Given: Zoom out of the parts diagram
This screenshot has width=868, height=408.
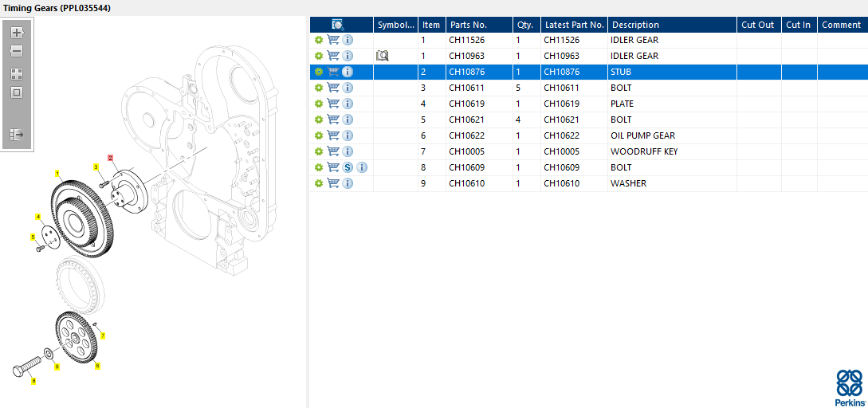Looking at the screenshot, I should [x=16, y=51].
